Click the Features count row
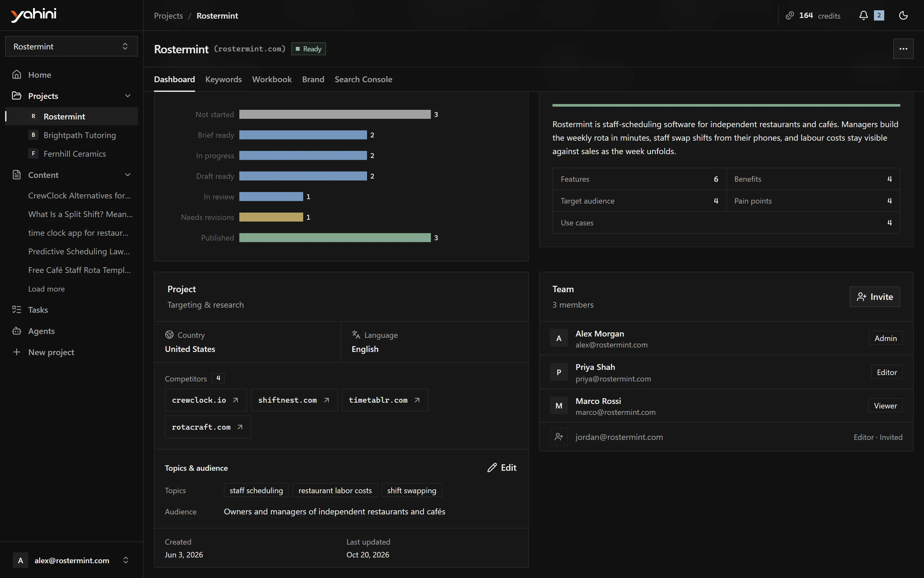 point(639,179)
